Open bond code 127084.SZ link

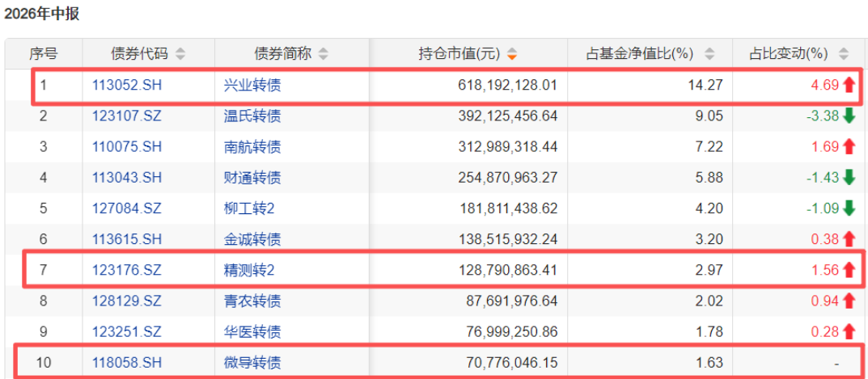coord(127,208)
